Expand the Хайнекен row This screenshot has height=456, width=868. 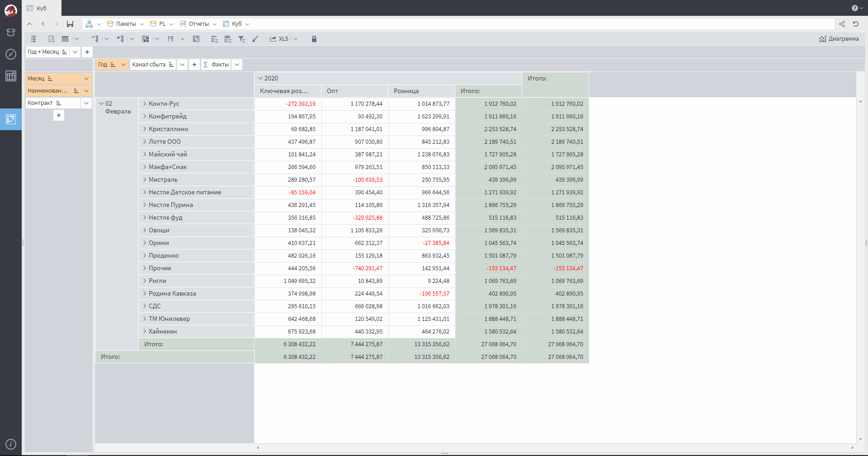145,331
